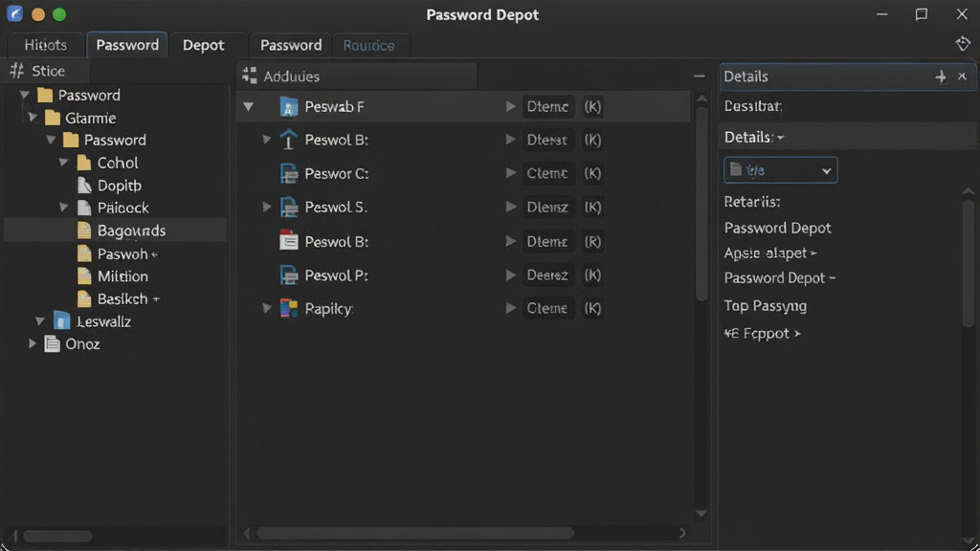This screenshot has width=980, height=551.
Task: Open the Rouriice tab
Action: pyautogui.click(x=368, y=45)
